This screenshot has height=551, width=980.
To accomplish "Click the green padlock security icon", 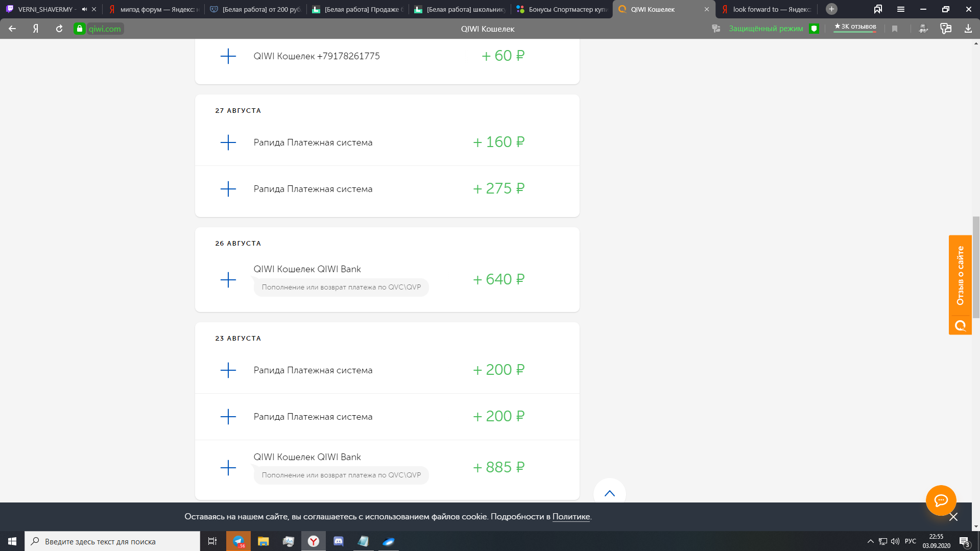I will coord(79,29).
